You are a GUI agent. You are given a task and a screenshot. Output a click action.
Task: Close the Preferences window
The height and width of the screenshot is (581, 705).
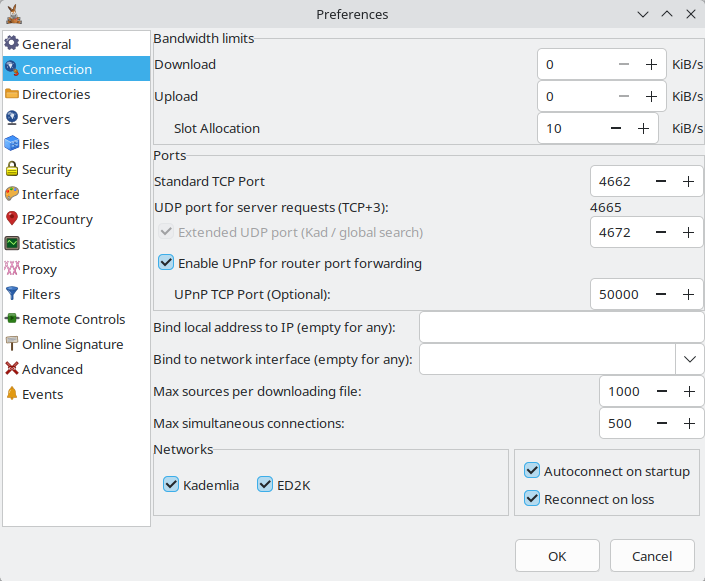pyautogui.click(x=691, y=14)
